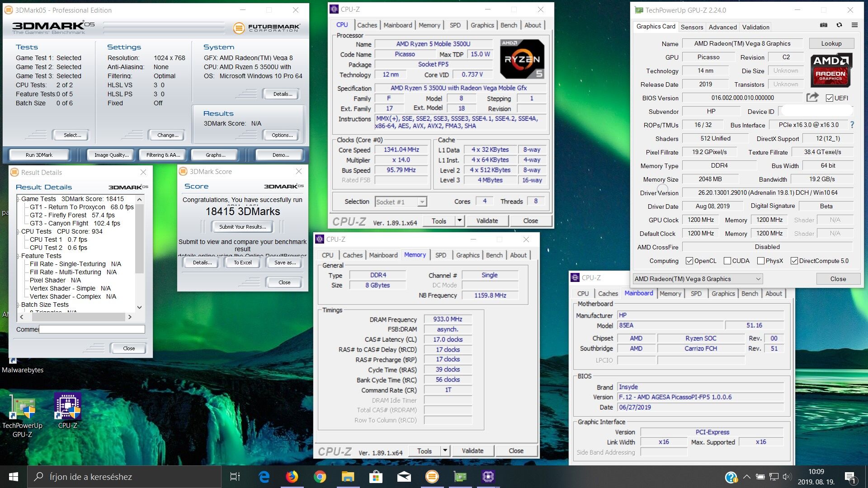868x488 pixels.
Task: Launch Google Chrome from taskbar
Action: pos(320,477)
